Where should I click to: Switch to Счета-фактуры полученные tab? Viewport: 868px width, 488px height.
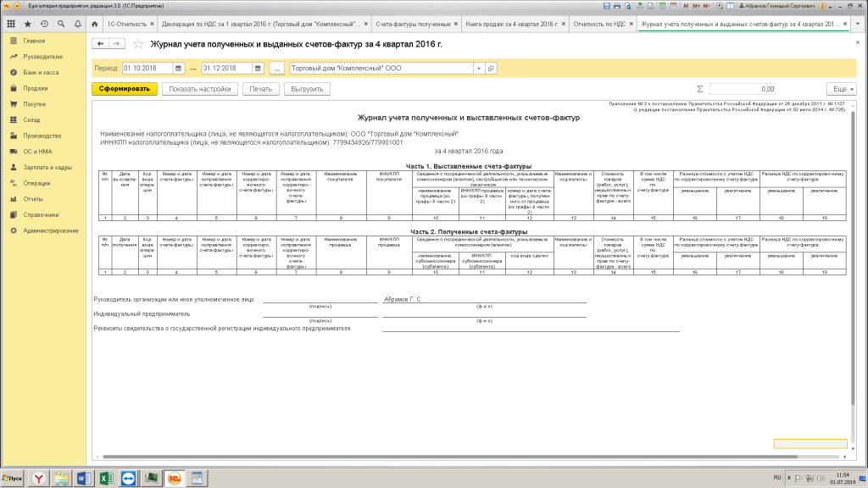click(x=413, y=24)
